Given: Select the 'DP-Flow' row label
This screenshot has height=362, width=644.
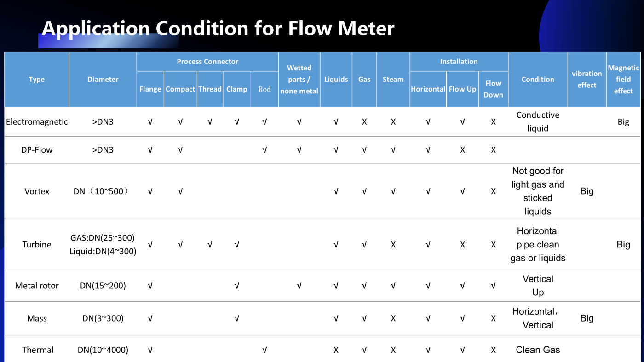Looking at the screenshot, I should point(37,150).
